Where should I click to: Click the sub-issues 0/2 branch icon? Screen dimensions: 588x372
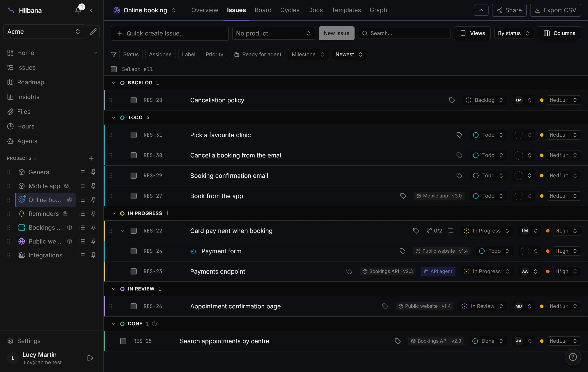(x=434, y=231)
